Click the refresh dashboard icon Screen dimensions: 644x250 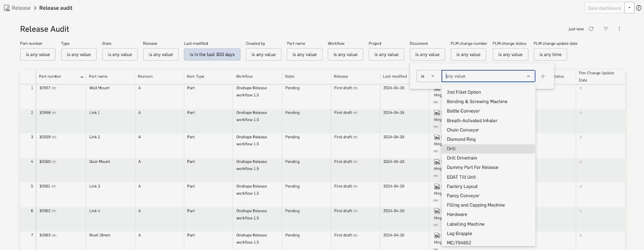591,29
